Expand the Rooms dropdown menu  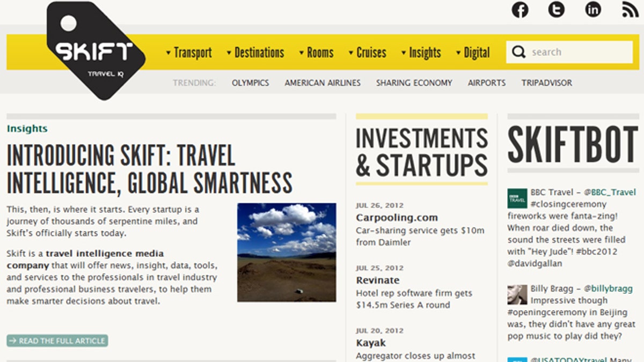coord(317,53)
